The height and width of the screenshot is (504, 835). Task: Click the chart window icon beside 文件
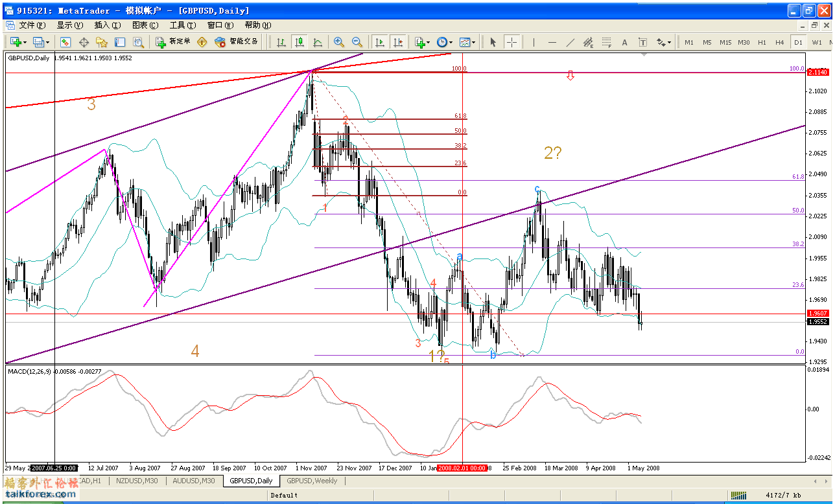(x=10, y=25)
